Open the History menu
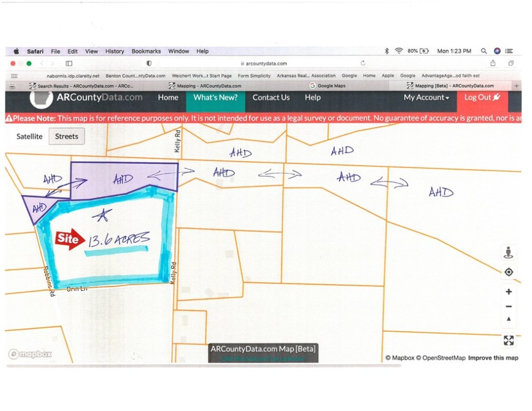This screenshot has width=532, height=411. [114, 51]
